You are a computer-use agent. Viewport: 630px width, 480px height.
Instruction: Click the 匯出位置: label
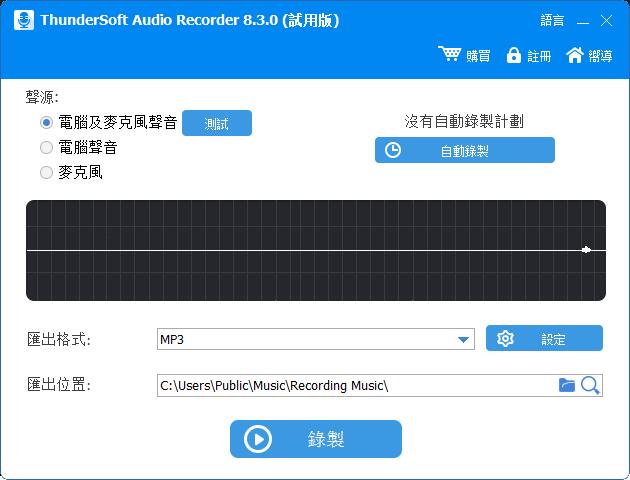click(59, 385)
